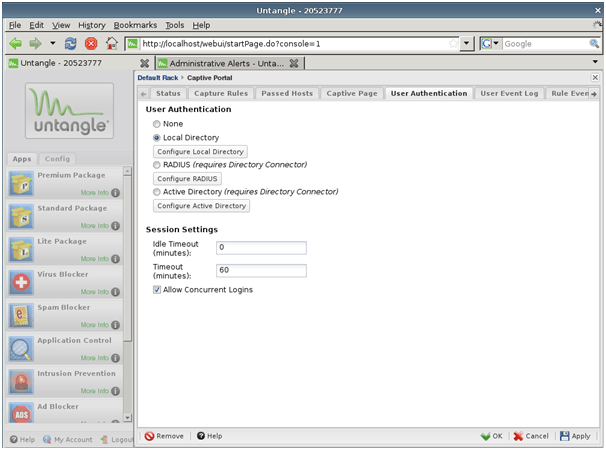Open the Bookmarks menu
Viewport: 606px width, 450px height.
(x=135, y=24)
